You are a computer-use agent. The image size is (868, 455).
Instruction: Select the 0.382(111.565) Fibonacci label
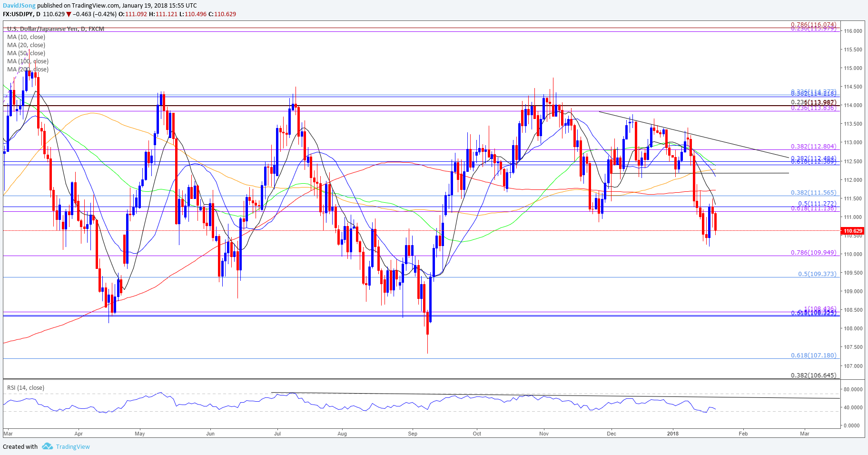pyautogui.click(x=813, y=192)
